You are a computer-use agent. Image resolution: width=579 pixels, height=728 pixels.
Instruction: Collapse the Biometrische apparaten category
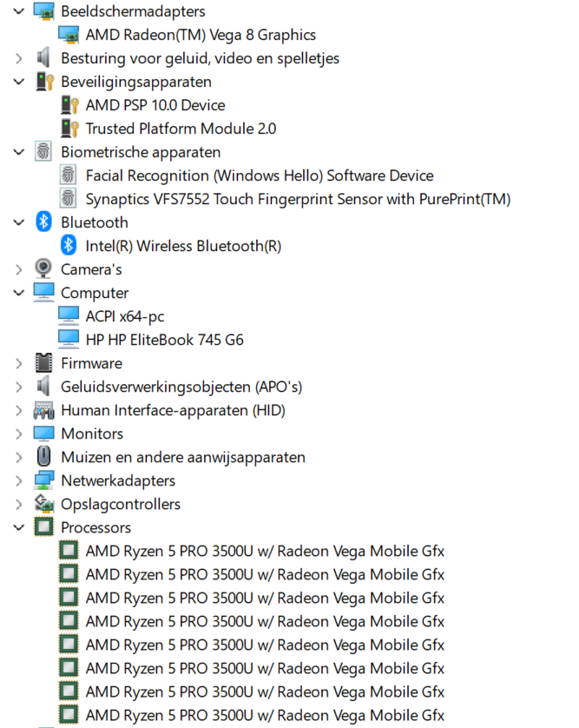click(19, 152)
